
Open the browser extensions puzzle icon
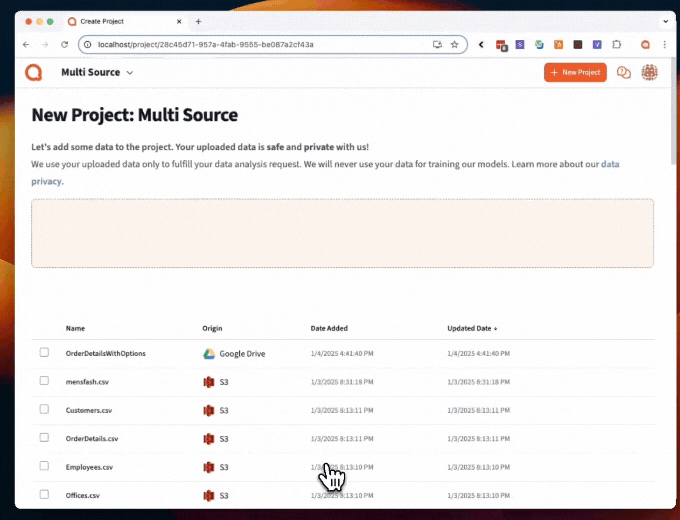tap(616, 45)
